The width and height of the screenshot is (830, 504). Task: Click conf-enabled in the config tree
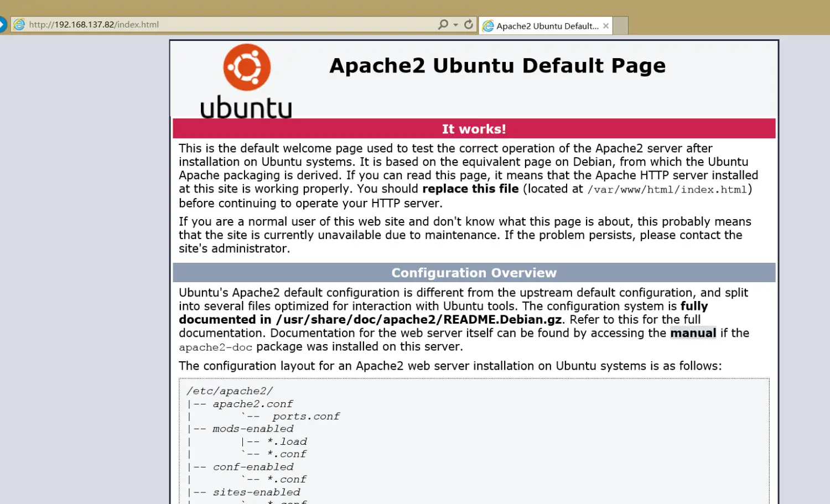click(253, 467)
